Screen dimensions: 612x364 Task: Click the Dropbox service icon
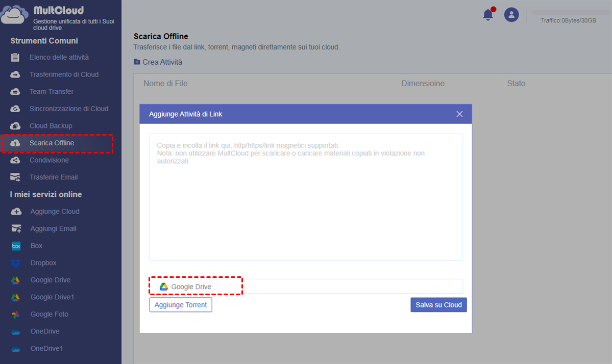point(16,263)
